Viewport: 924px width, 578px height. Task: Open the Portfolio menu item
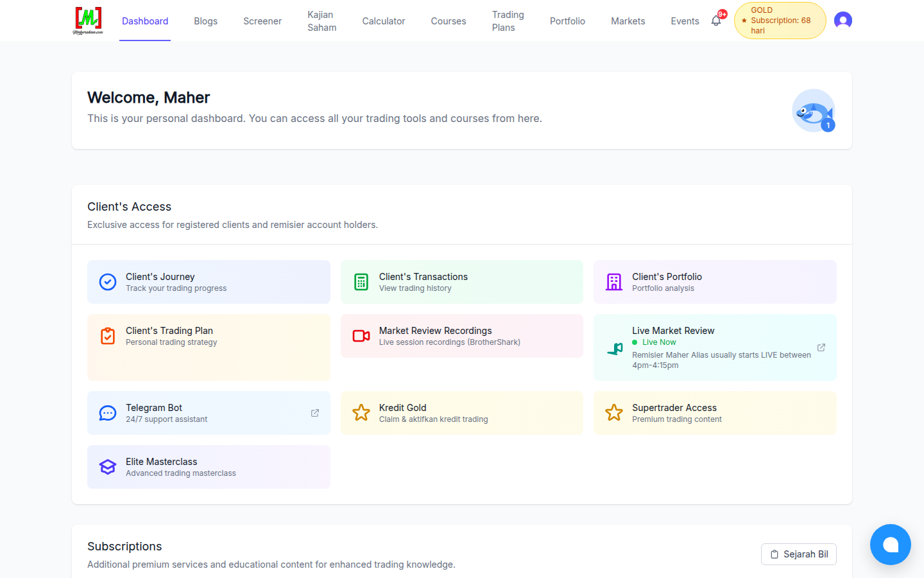[567, 21]
